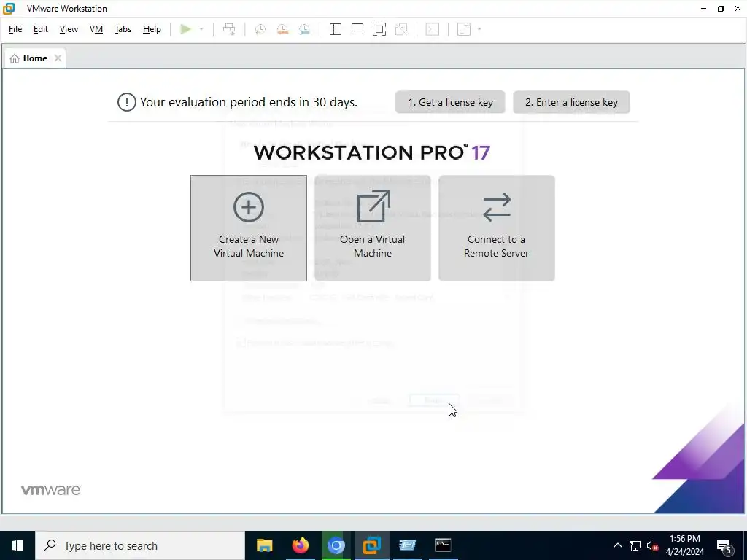
Task: Click the network tray icon
Action: point(635,545)
